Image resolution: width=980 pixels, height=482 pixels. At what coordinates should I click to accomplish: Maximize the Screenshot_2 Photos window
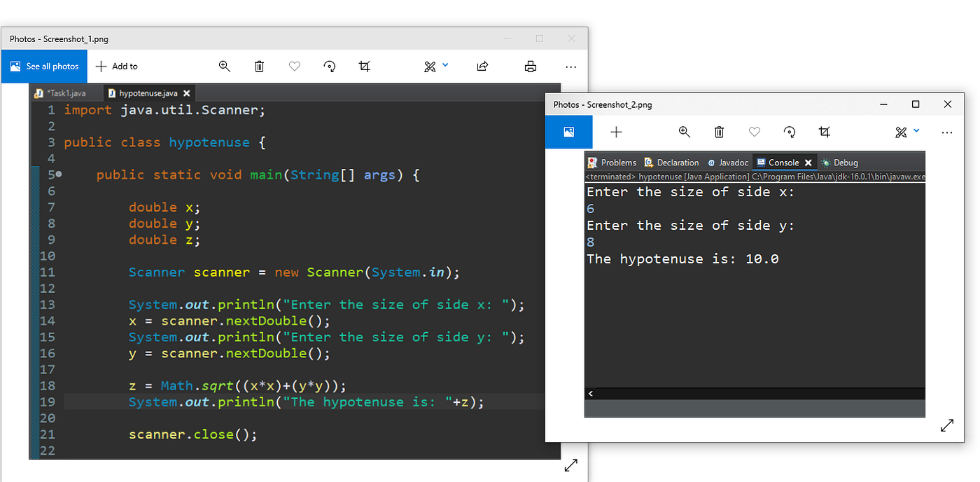pos(916,104)
